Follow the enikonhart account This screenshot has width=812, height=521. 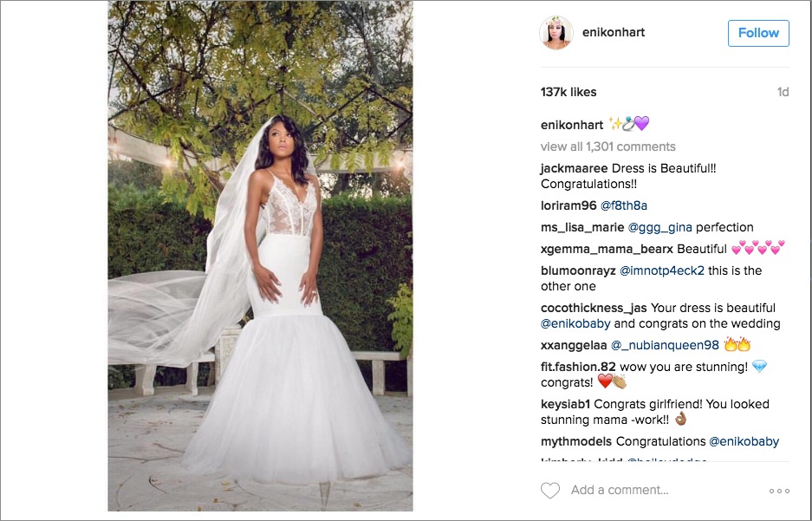[x=758, y=33]
